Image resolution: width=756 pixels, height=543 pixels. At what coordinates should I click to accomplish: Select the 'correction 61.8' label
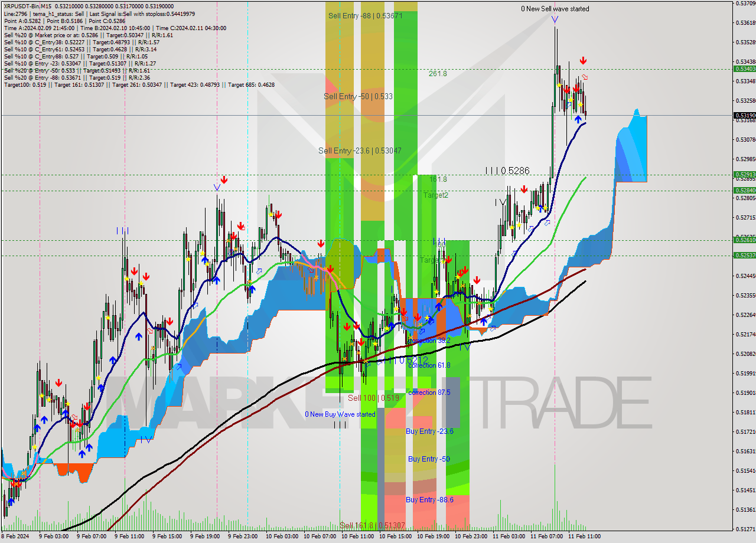click(429, 365)
